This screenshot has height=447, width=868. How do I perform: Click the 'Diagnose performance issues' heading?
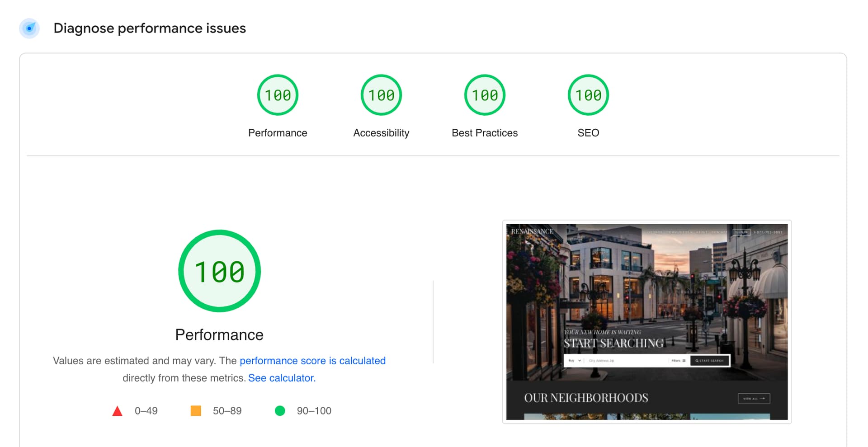[150, 28]
